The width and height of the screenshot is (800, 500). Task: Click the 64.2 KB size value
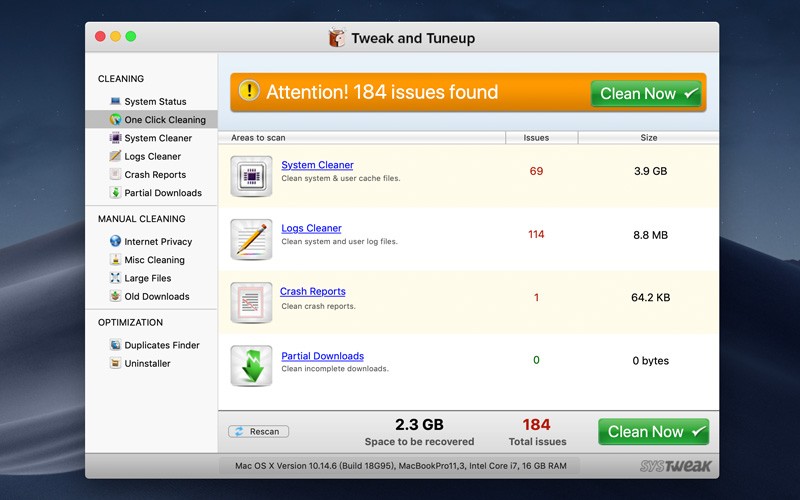pyautogui.click(x=651, y=297)
